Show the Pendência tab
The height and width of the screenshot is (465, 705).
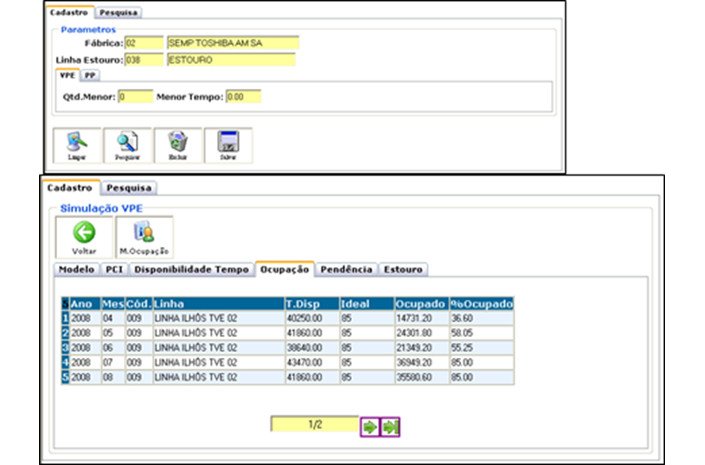(346, 269)
